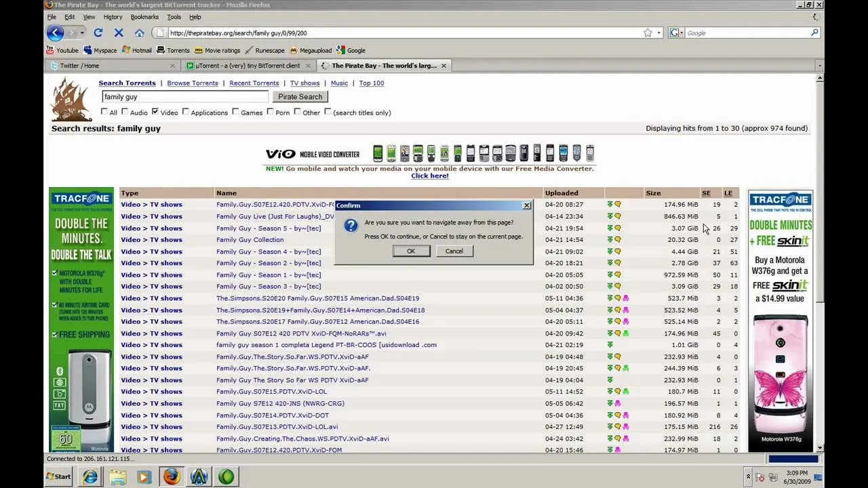Tick the Other checkbox
868x488 pixels.
tap(297, 112)
